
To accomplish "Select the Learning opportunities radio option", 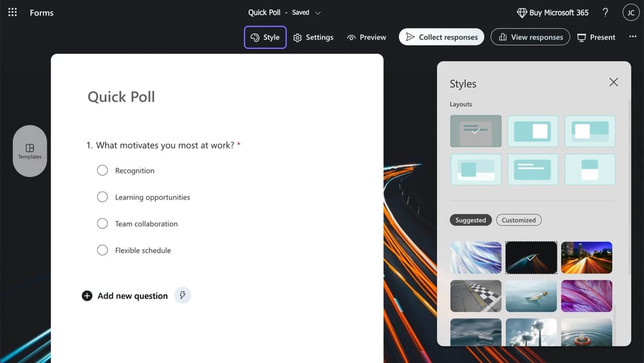I will click(x=102, y=197).
